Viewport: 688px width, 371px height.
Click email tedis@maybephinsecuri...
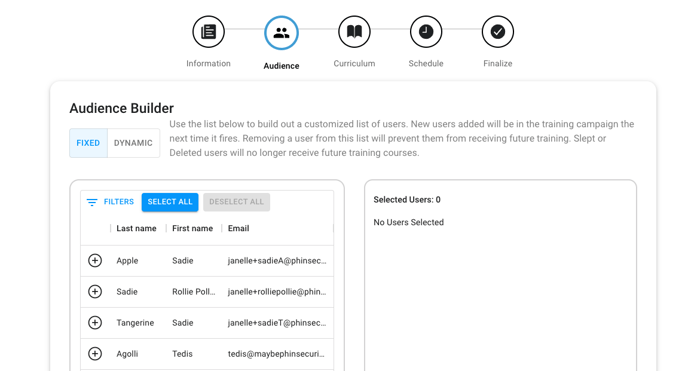click(x=276, y=354)
